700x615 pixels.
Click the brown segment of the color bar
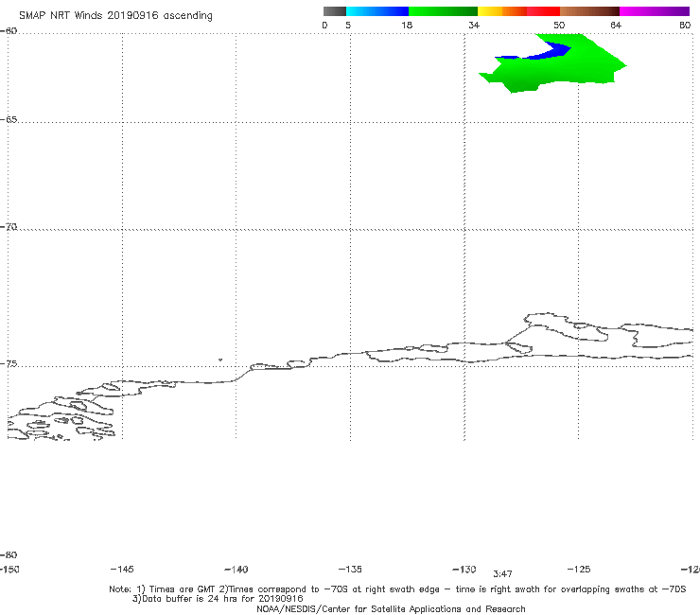coord(589,11)
